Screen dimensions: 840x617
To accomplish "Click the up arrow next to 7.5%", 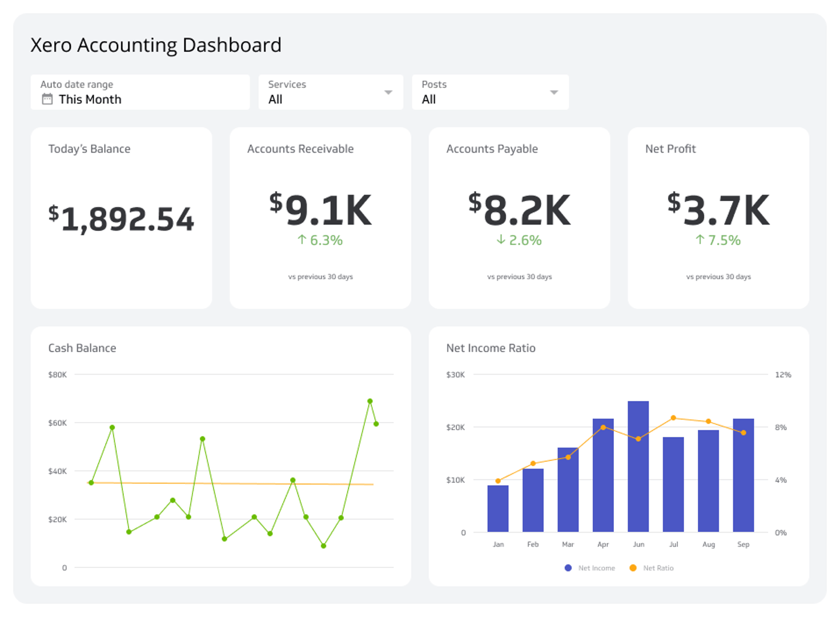I will (700, 240).
